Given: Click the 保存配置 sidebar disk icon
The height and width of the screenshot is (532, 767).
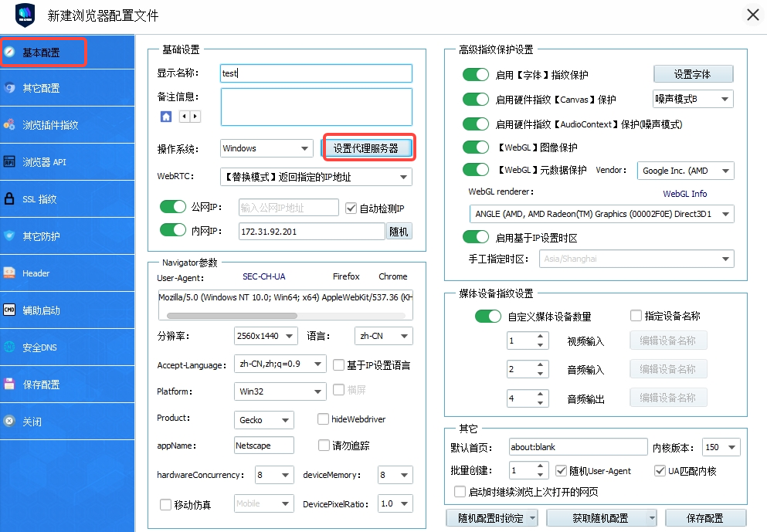Looking at the screenshot, I should point(10,384).
